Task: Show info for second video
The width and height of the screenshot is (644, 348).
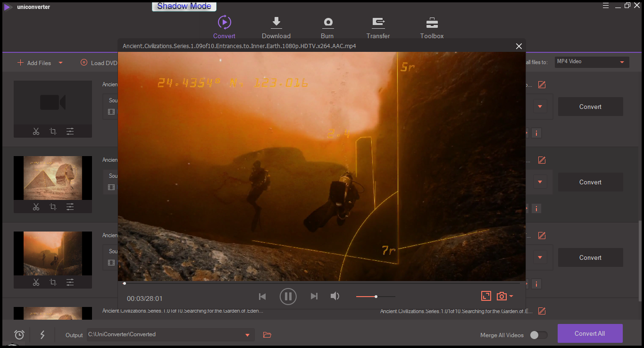Action: (536, 208)
